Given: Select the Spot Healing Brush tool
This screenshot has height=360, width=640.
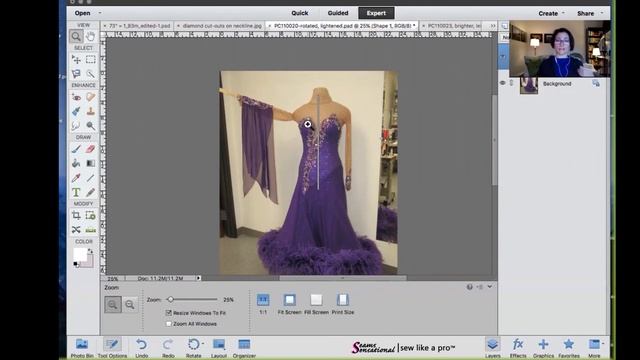Looking at the screenshot, I should point(91,97).
